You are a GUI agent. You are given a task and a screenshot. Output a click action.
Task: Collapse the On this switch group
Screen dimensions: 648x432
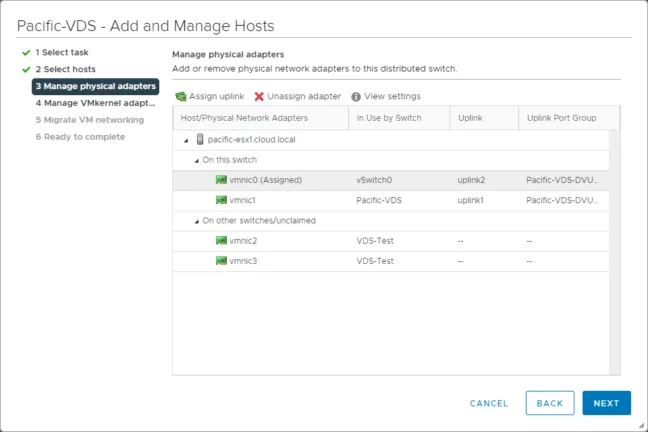pyautogui.click(x=197, y=161)
